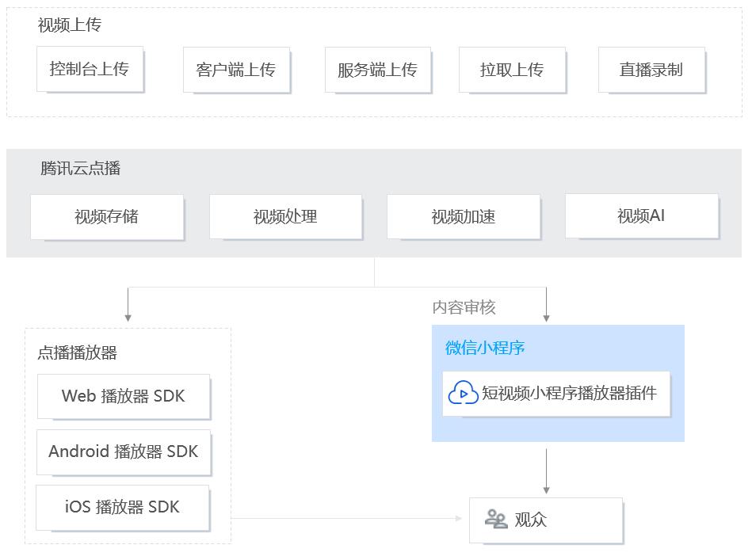Choose the 拉取上传 box
The image size is (752, 560).
click(512, 70)
